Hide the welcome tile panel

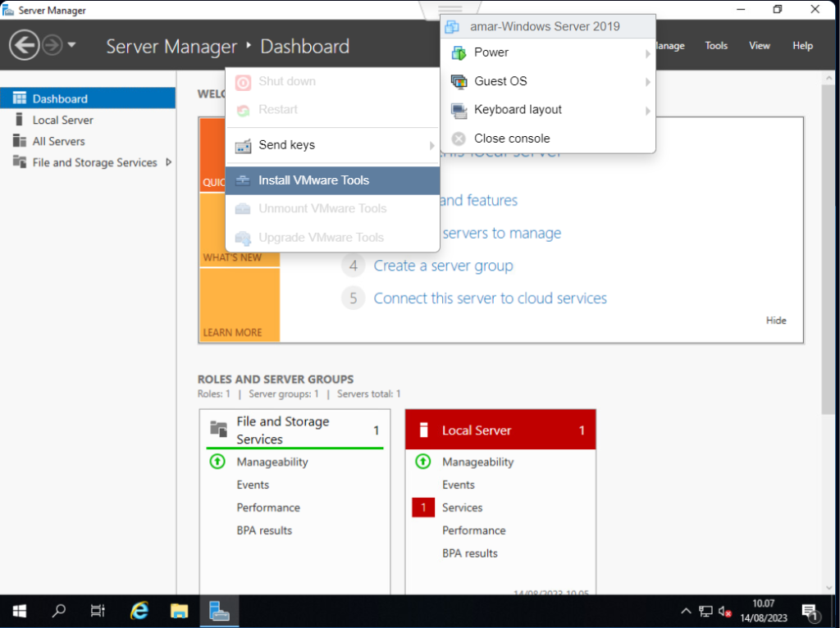(x=775, y=321)
